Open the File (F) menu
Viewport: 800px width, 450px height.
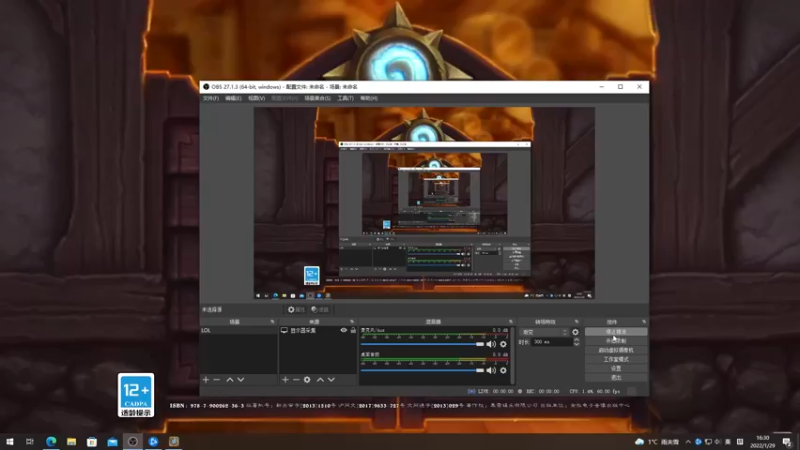211,98
